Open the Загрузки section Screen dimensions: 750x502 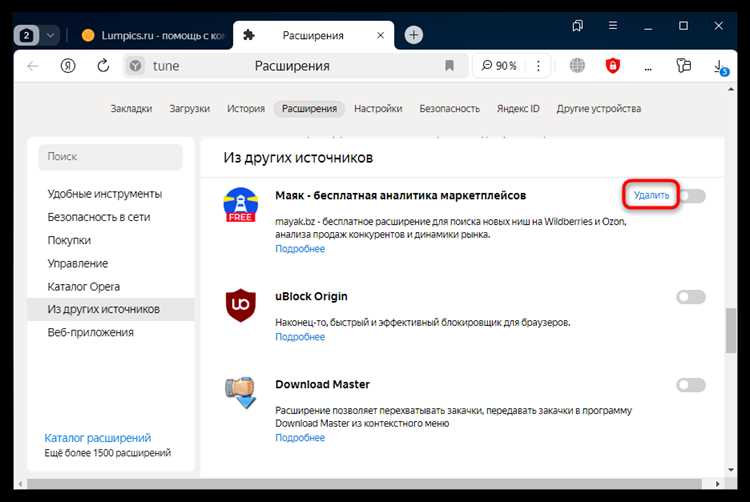tap(189, 109)
